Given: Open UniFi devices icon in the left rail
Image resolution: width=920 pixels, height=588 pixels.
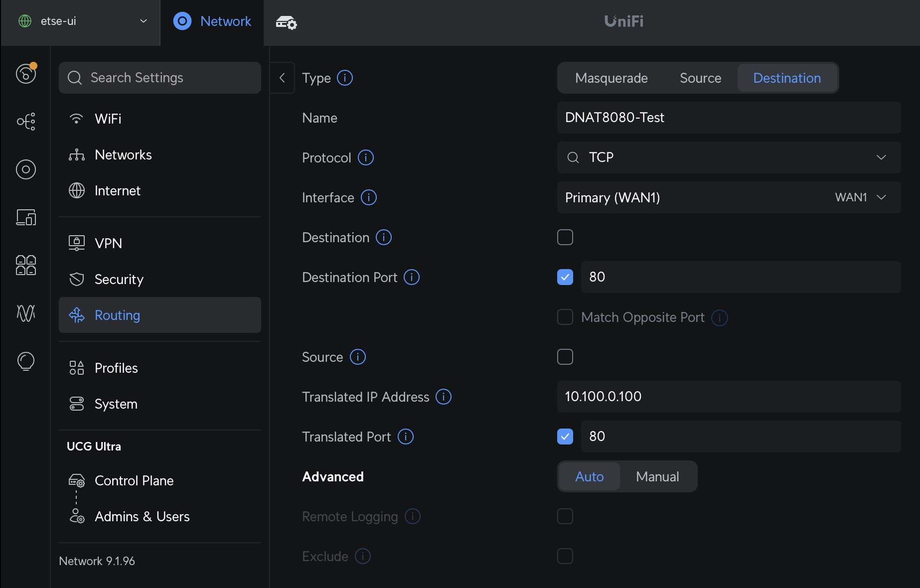Looking at the screenshot, I should coord(26,169).
